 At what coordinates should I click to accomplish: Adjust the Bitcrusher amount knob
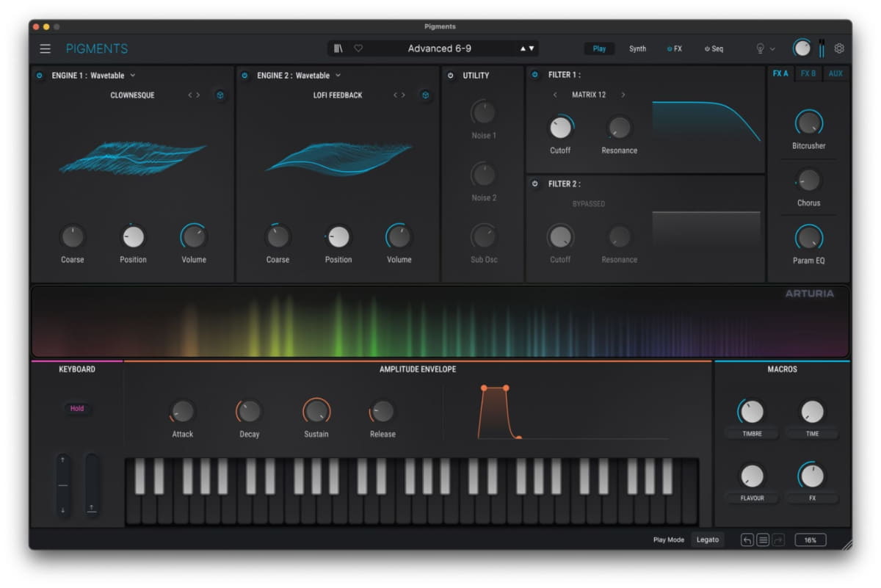point(808,122)
